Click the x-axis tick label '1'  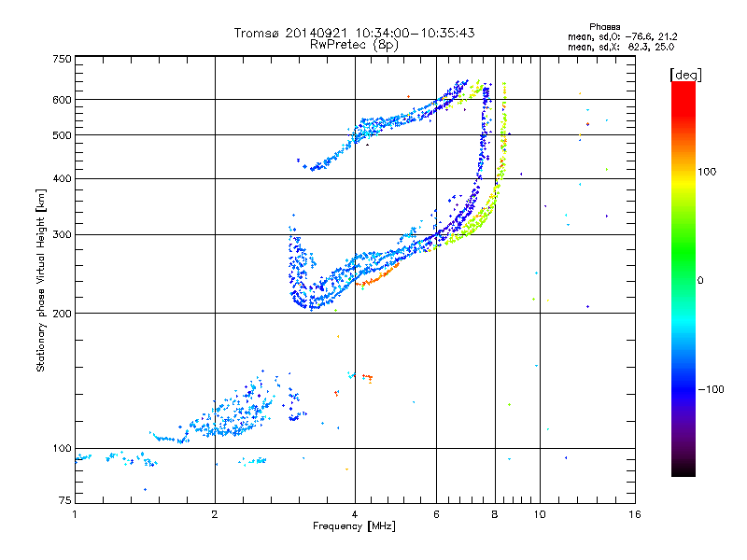click(x=75, y=514)
